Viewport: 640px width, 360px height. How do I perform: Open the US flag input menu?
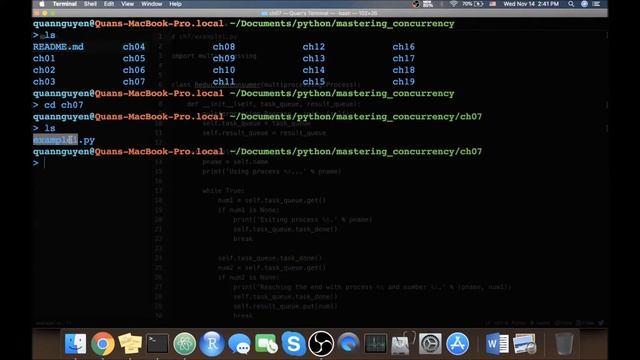tap(493, 4)
